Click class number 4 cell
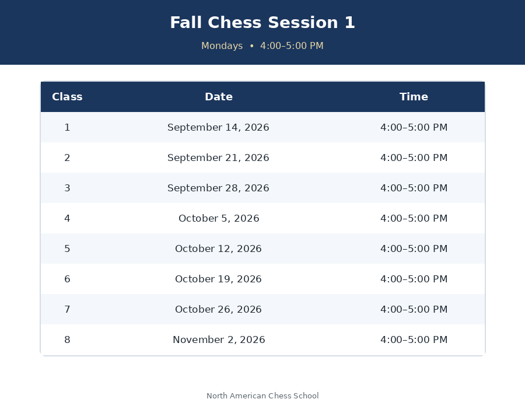Viewport: 525px width, 420px height. 67,218
